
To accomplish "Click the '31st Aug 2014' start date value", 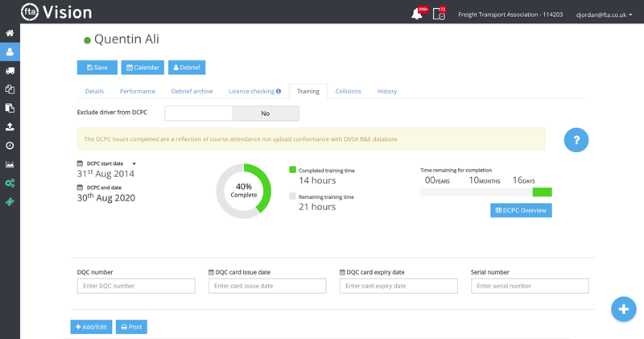I will pyautogui.click(x=105, y=173).
